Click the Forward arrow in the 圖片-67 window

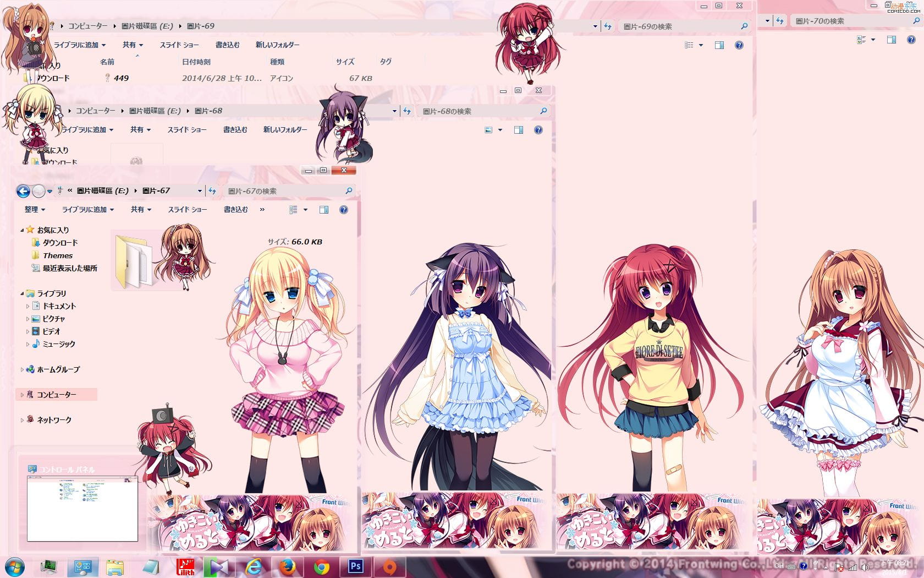click(38, 191)
